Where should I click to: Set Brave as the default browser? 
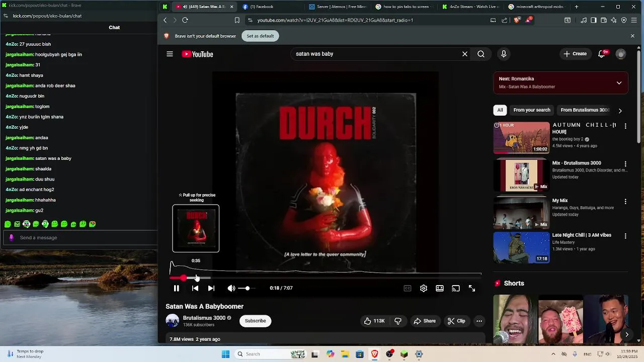(260, 36)
